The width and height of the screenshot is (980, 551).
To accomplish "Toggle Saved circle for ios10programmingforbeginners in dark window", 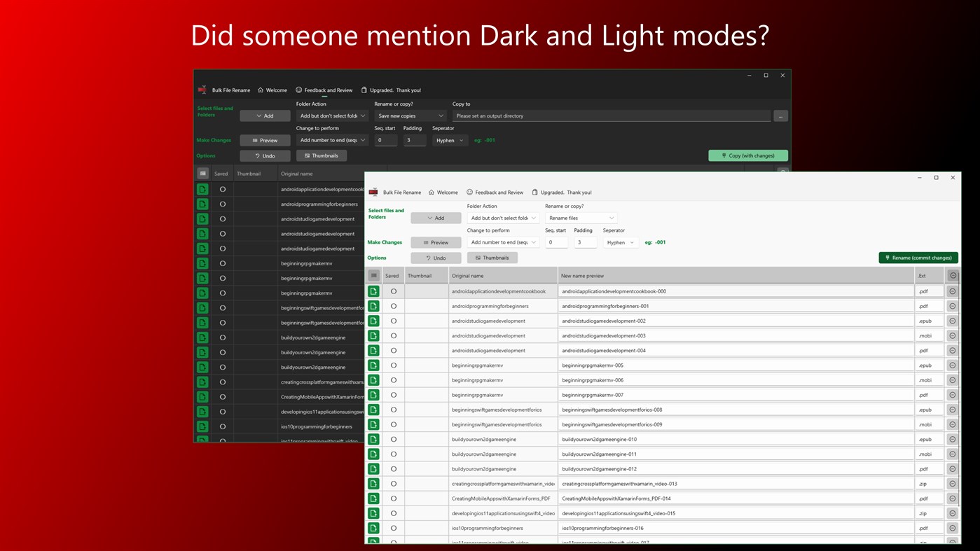I will [223, 426].
